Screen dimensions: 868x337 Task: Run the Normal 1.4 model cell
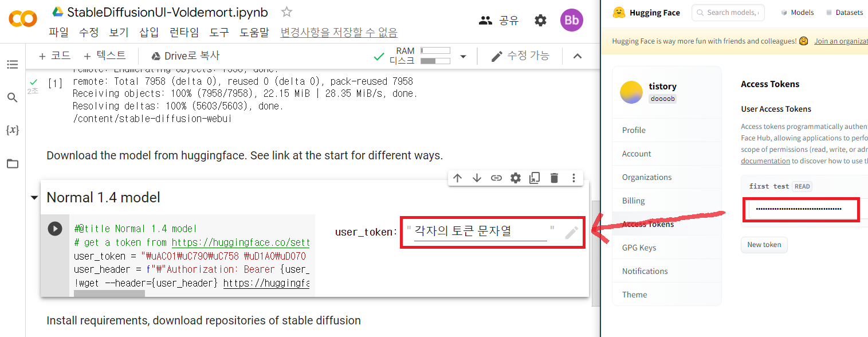coord(55,229)
